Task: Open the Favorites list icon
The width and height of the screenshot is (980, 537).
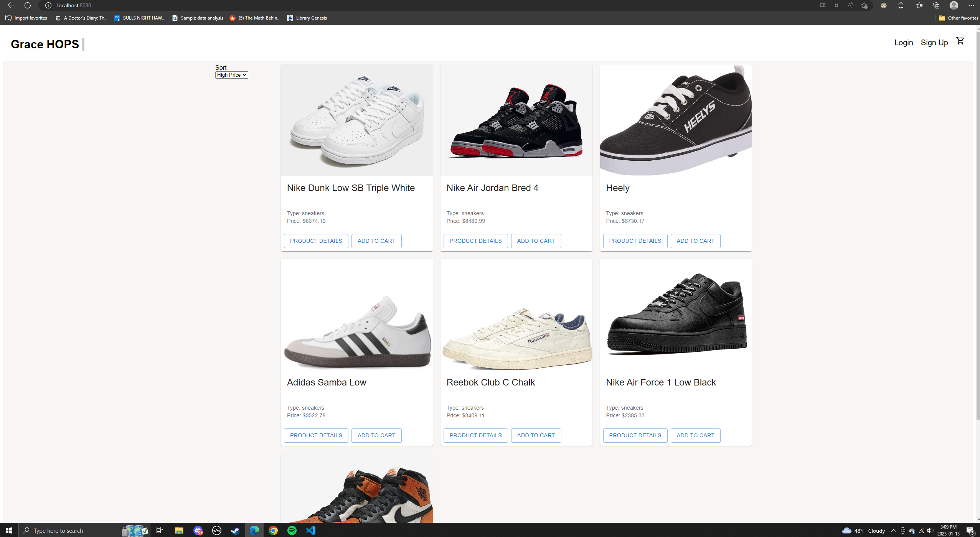Action: pos(919,6)
